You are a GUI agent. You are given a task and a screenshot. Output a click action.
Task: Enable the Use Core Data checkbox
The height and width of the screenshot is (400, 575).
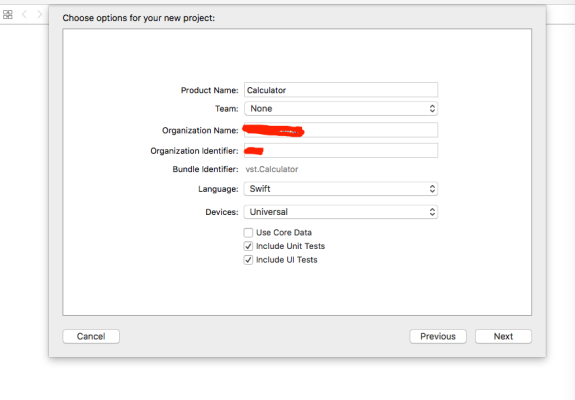tap(248, 233)
